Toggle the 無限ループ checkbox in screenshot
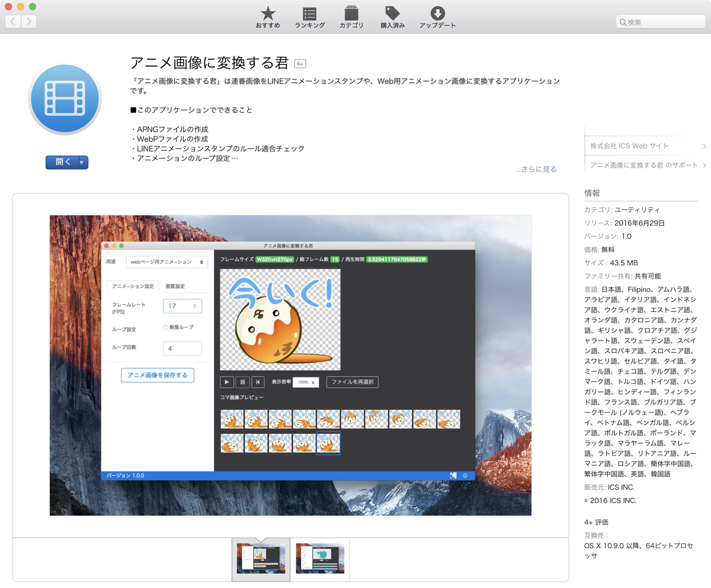Image resolution: width=711 pixels, height=588 pixels. click(165, 327)
